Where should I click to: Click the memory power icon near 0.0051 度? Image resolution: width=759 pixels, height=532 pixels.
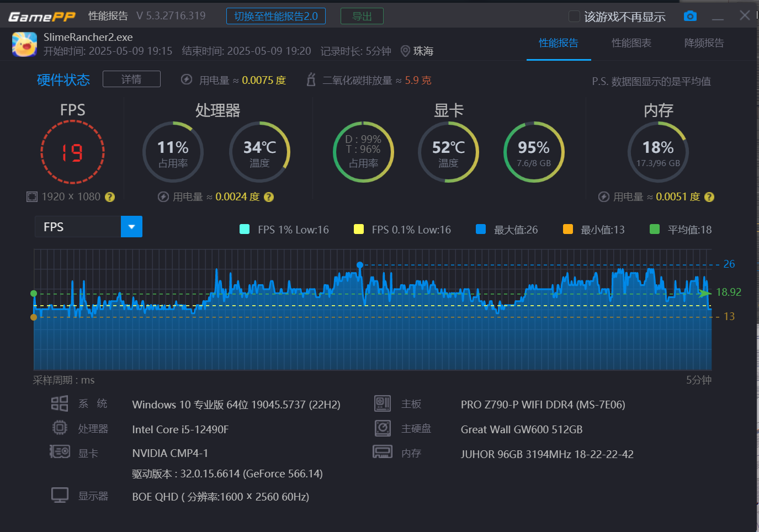coord(604,197)
